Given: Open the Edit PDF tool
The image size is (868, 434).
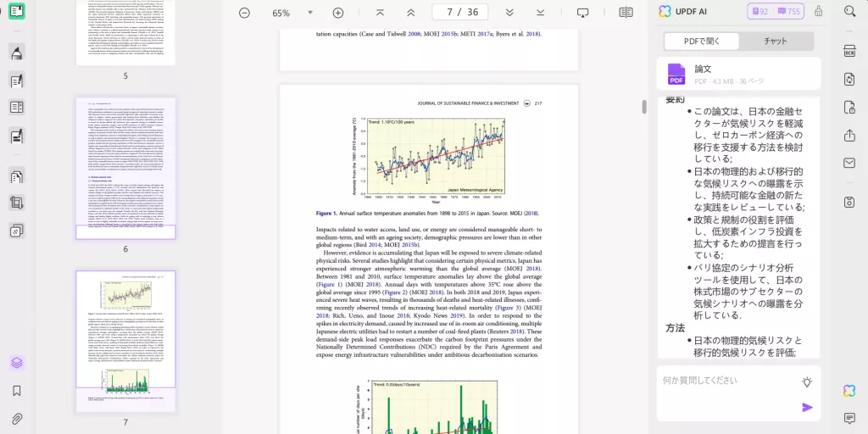Looking at the screenshot, I should [17, 81].
